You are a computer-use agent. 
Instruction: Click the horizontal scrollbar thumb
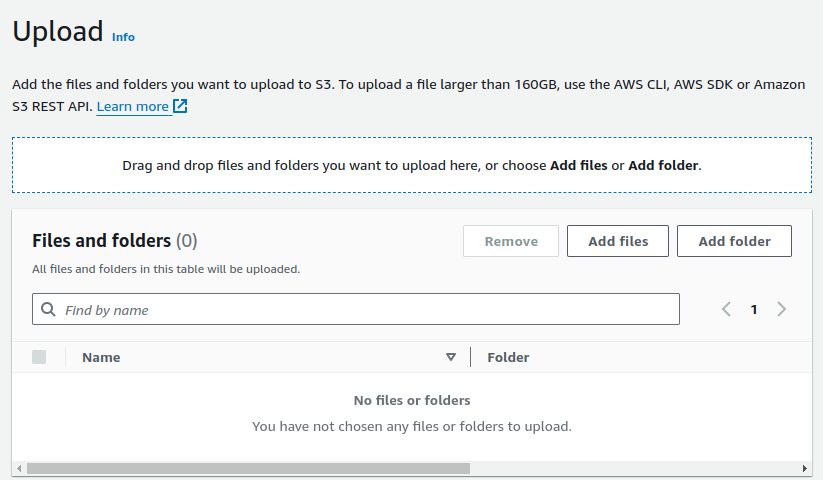point(248,468)
